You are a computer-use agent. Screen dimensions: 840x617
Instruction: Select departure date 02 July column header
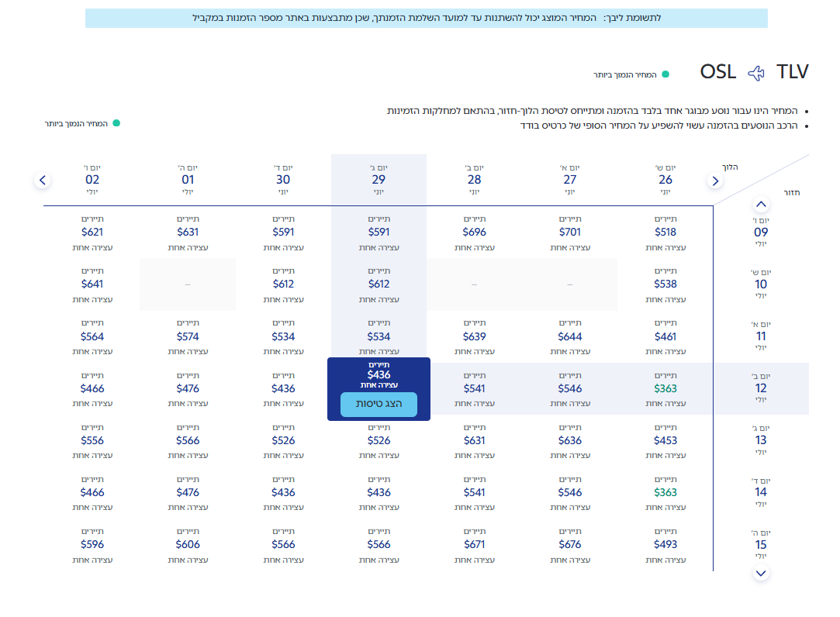[x=92, y=179]
